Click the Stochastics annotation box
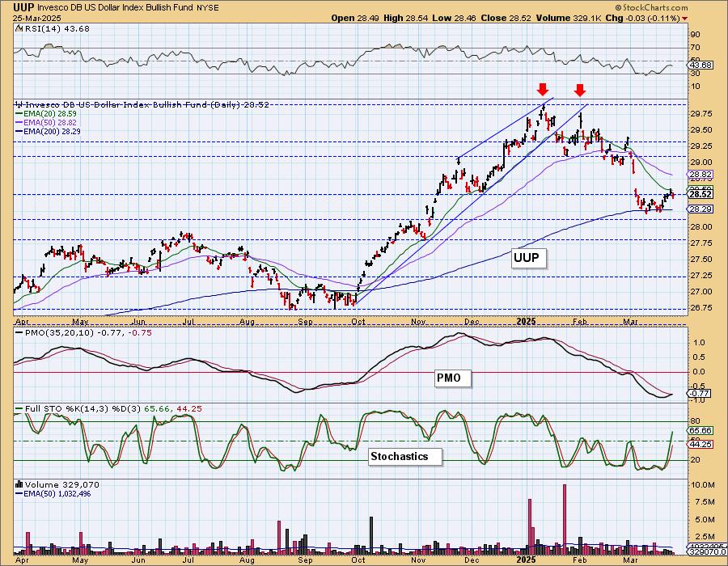 [405, 457]
